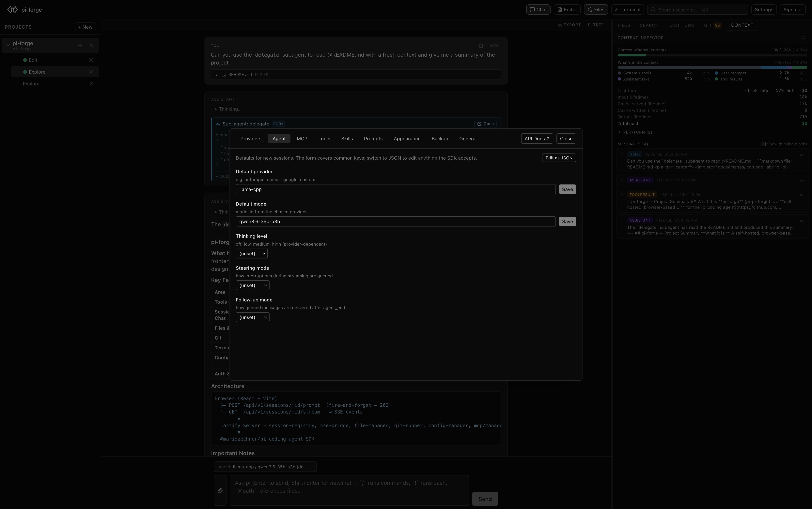Viewport: 812px width, 509px height.
Task: Switch to Chat view
Action: point(539,9)
